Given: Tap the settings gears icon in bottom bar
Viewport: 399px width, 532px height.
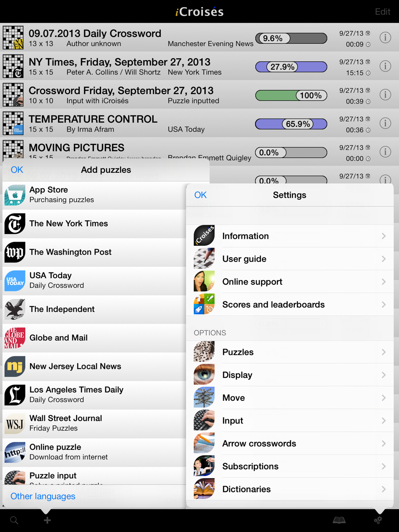Looking at the screenshot, I should pos(378,520).
